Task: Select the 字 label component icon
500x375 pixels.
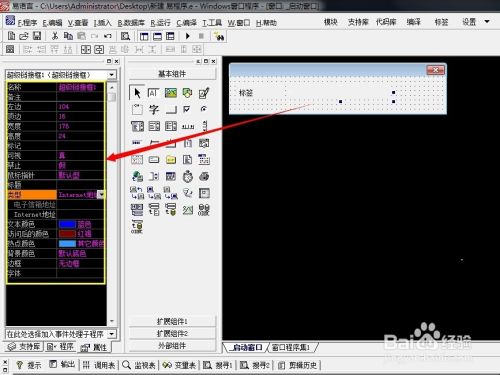Action: (154, 109)
